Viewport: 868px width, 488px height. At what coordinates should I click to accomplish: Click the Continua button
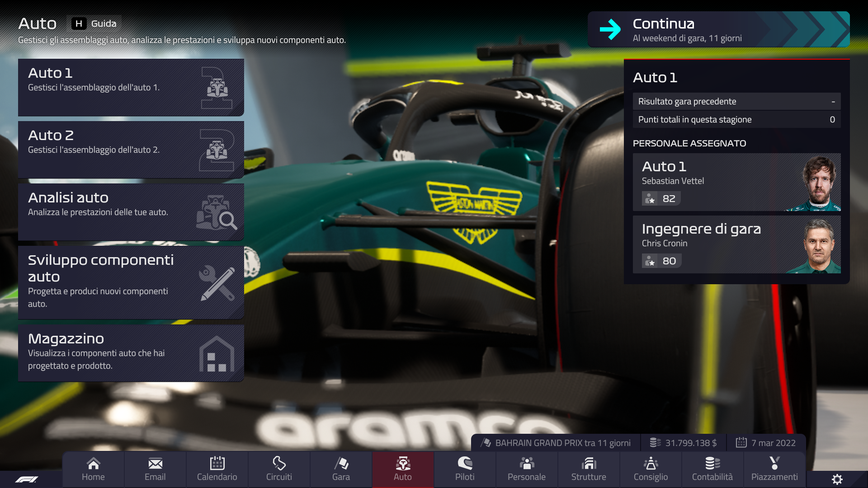click(719, 29)
